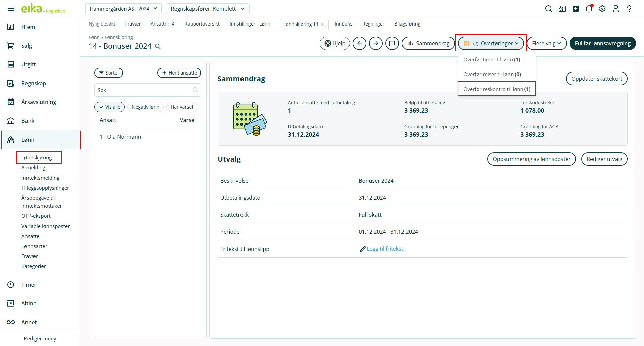Click the Legg til fritekst link
Viewport: 644px width, 346px height.
click(385, 249)
